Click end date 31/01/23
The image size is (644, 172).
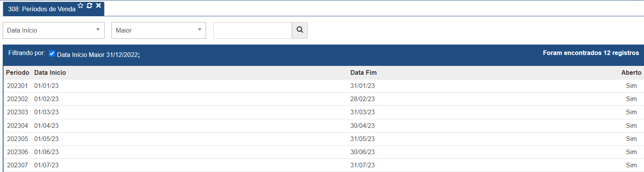click(x=362, y=86)
